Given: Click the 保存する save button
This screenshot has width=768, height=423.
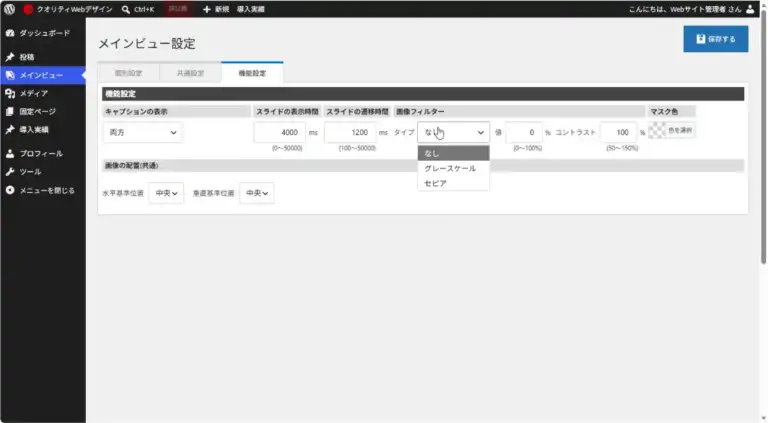Looking at the screenshot, I should coord(716,39).
